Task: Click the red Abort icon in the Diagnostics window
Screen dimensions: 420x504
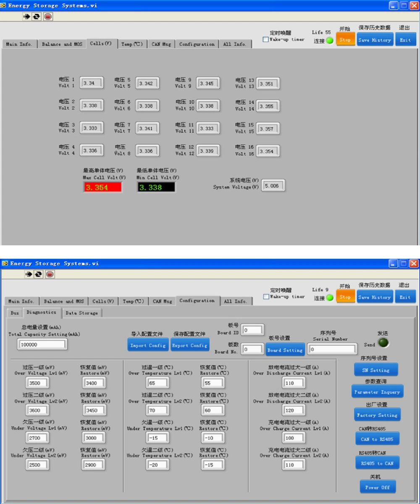Action: point(50,274)
